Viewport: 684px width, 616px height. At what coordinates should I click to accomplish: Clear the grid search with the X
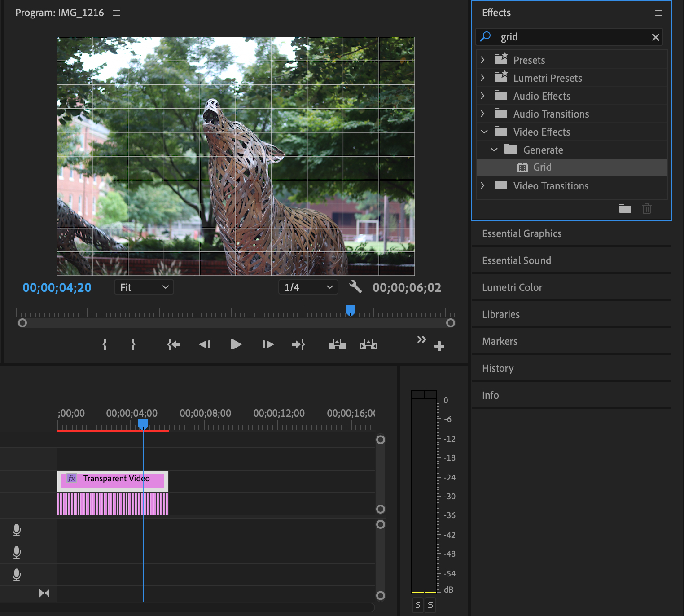click(x=656, y=37)
